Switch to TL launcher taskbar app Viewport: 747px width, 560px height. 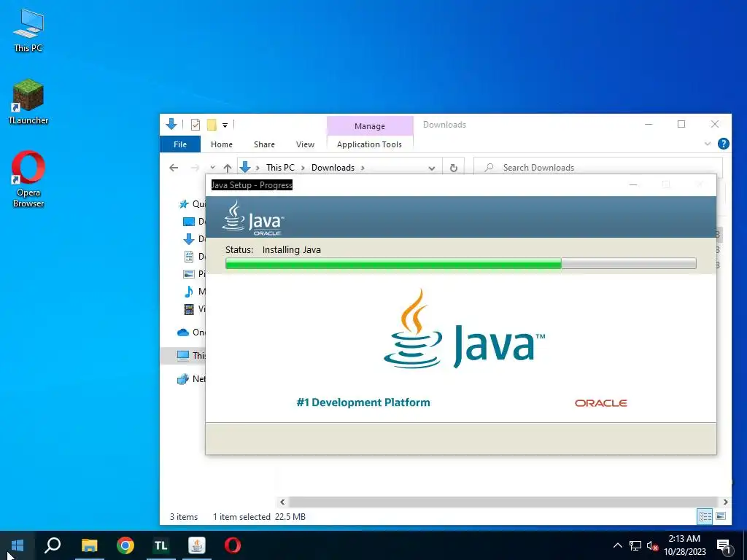(x=161, y=545)
